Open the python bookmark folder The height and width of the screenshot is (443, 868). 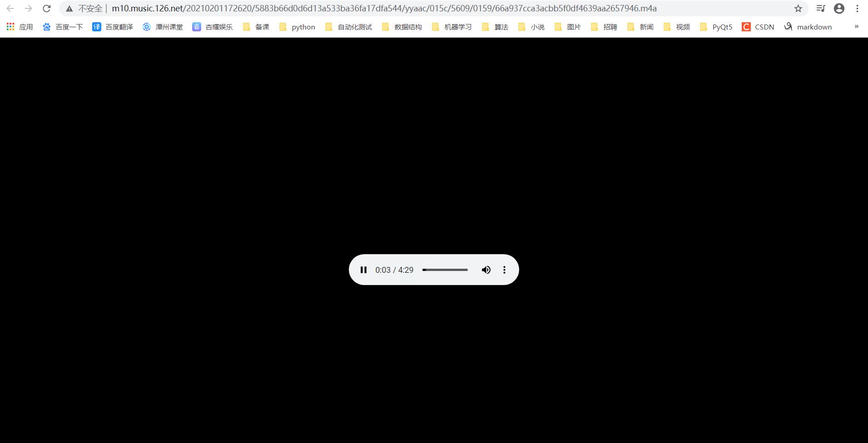point(297,27)
